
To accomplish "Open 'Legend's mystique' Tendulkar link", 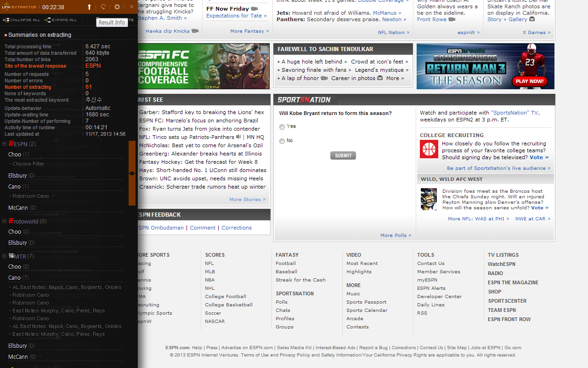I will point(381,70).
